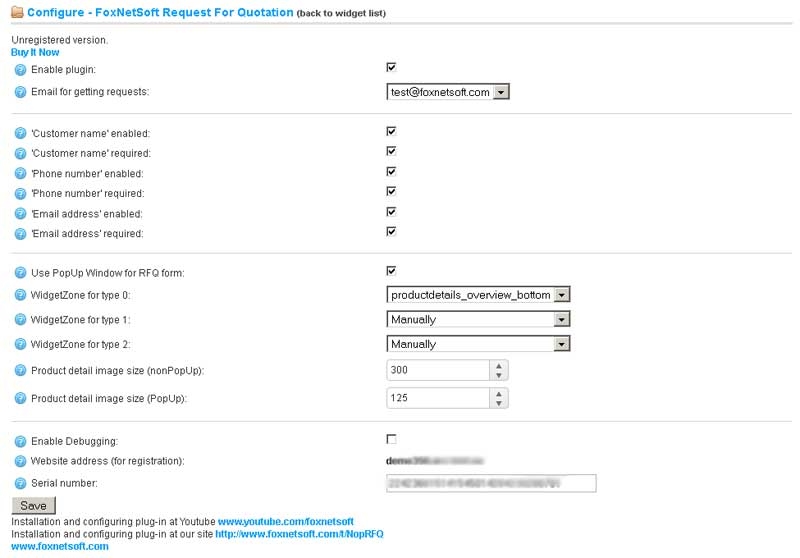Screen dimensions: 800x558
Task: Click help icon for WidgetZone for type 1
Action: pyautogui.click(x=20, y=320)
